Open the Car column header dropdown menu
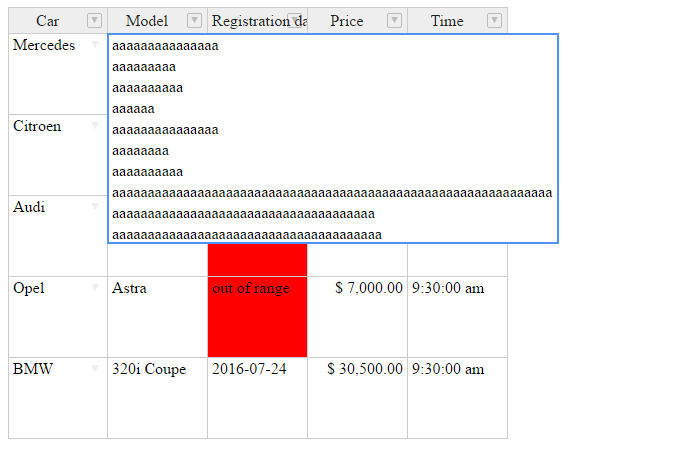The width and height of the screenshot is (674, 468). [94, 20]
